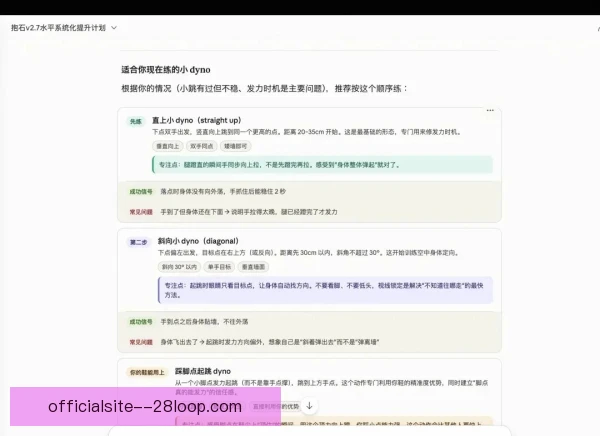Image resolution: width=600 pixels, height=436 pixels.
Task: Open the 抱石v2.7水平系统化提升计划 conversation title dropdown
Action: click(x=64, y=28)
